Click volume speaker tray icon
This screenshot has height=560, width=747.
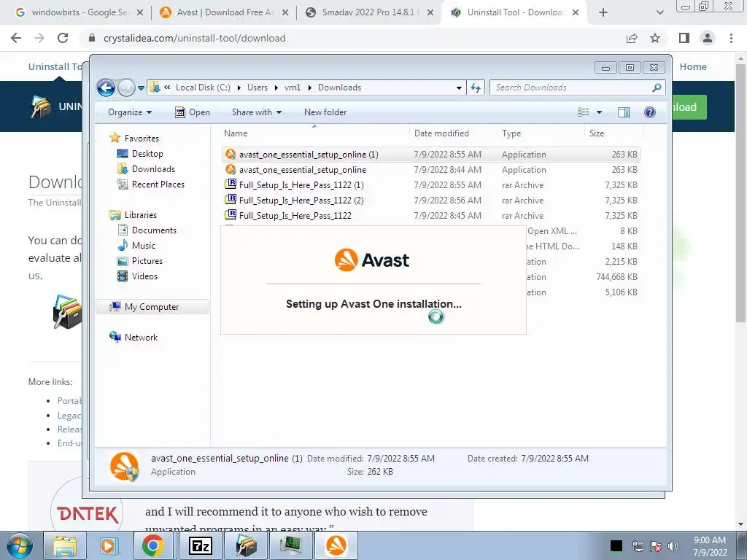tap(673, 546)
